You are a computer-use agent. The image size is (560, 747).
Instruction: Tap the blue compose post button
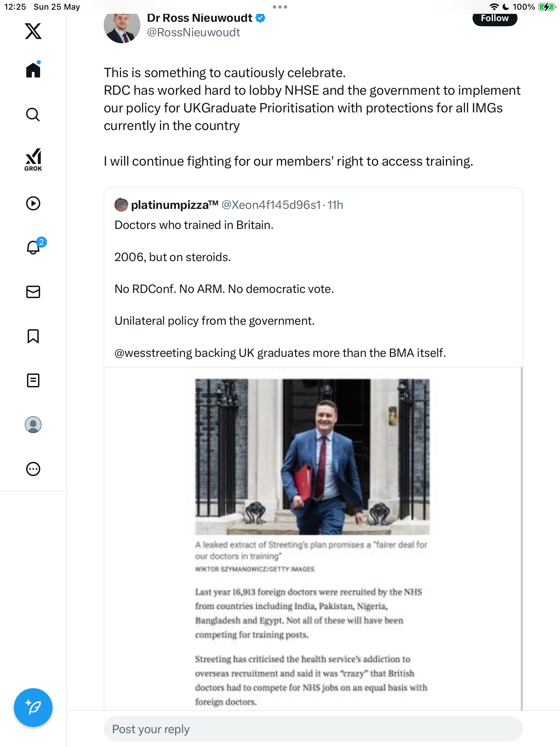click(33, 708)
